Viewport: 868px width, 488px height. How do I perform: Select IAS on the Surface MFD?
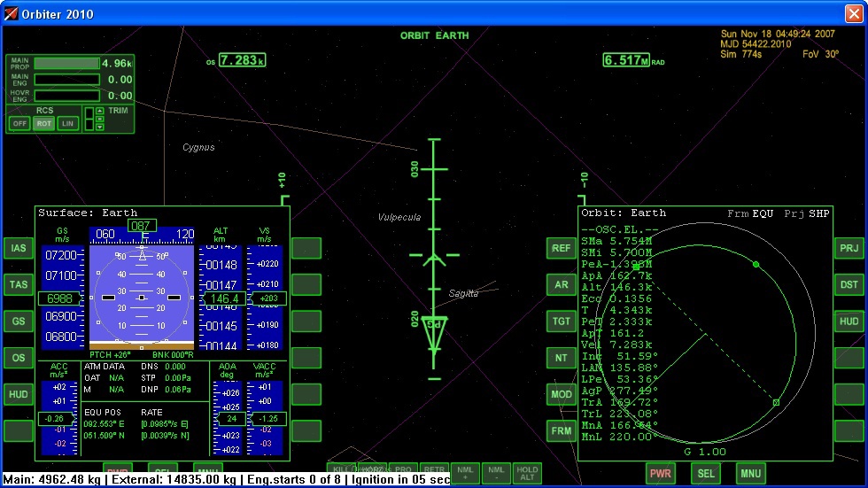(19, 248)
